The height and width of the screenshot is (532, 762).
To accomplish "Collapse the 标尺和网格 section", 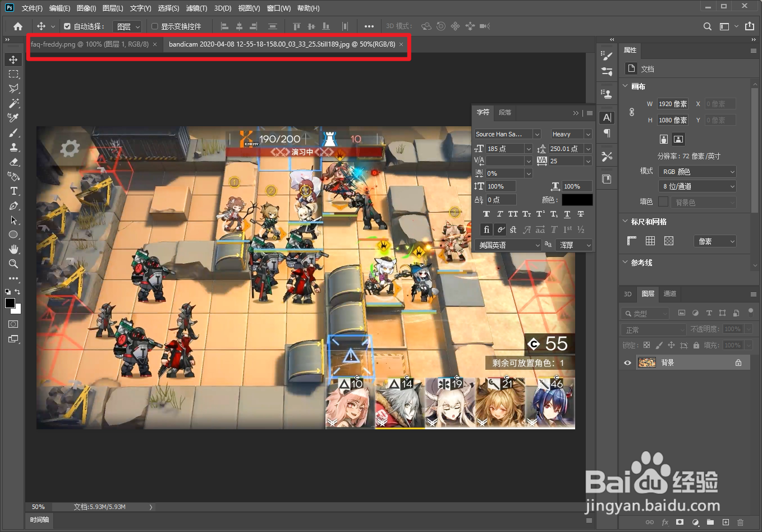I will pyautogui.click(x=626, y=221).
